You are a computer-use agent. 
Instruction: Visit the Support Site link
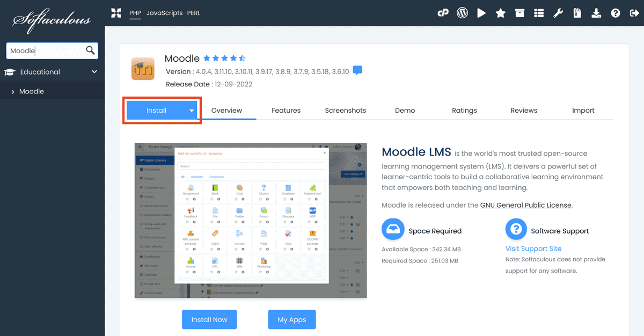(533, 249)
